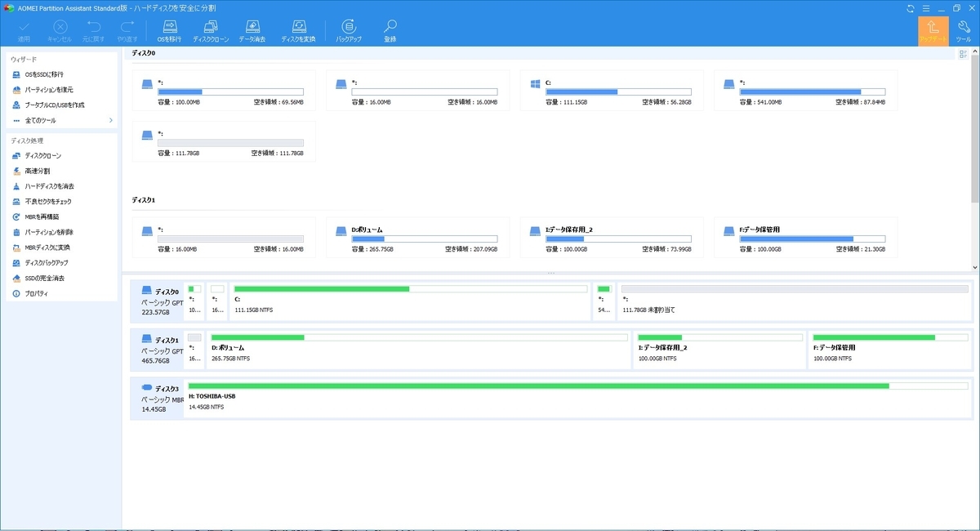Select I: データ保存用_2 block in disk map
980x531 pixels.
(721, 349)
